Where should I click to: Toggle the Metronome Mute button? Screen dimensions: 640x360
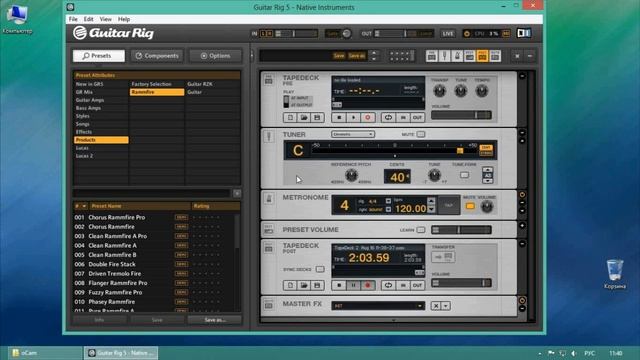pyautogui.click(x=470, y=207)
